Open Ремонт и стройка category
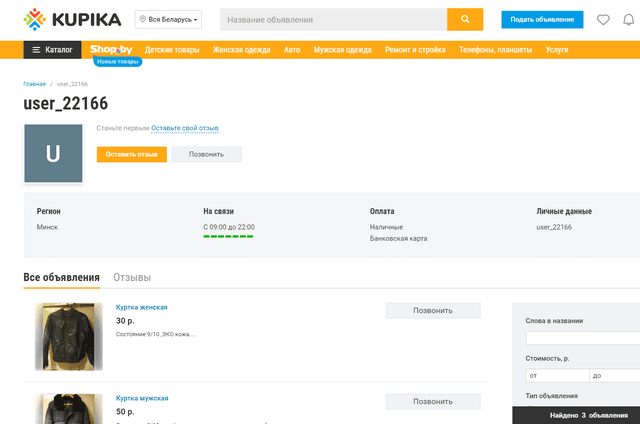Screen dimensions: 640x424 (x=415, y=50)
